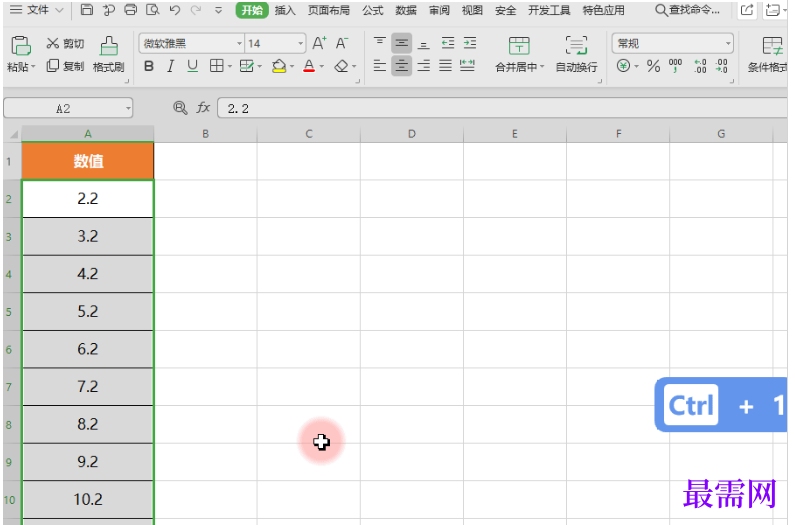Copy selection with 复制
The height and width of the screenshot is (525, 795).
pos(65,66)
